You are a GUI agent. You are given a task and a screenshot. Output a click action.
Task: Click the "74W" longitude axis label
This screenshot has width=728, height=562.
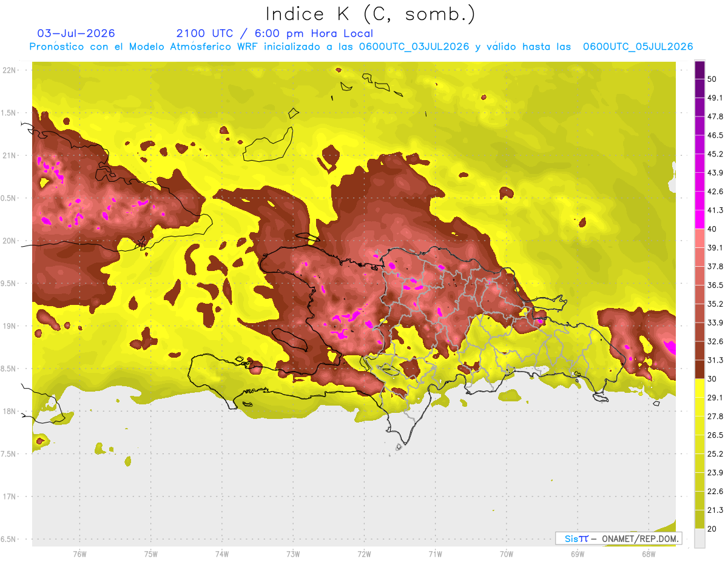pyautogui.click(x=222, y=554)
